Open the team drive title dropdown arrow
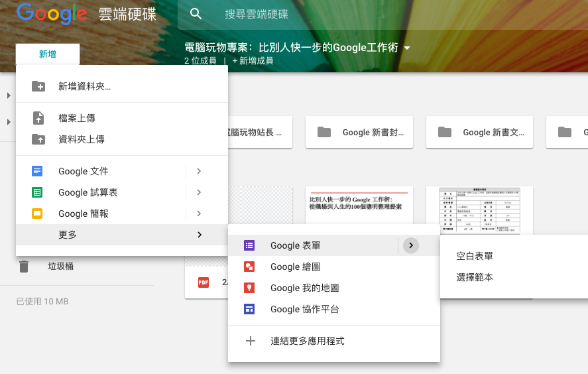 point(407,48)
